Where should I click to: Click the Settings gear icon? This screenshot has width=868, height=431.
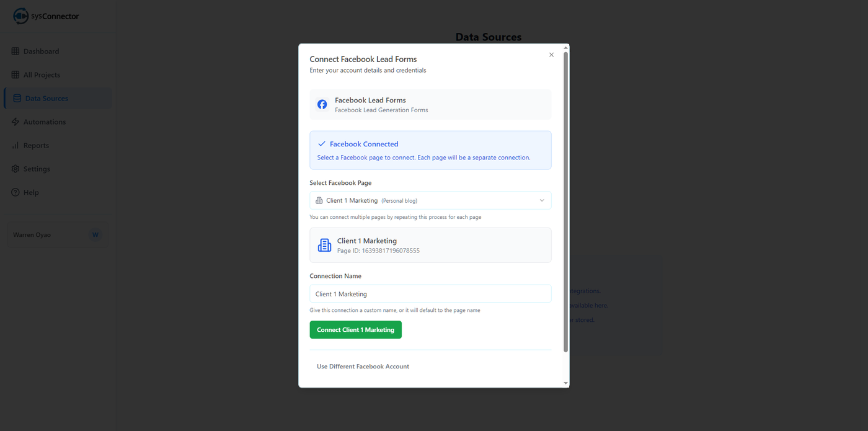pos(15,169)
